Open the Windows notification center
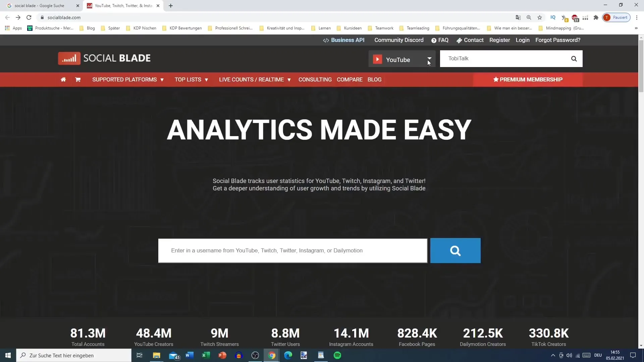644x362 pixels. coord(633,355)
